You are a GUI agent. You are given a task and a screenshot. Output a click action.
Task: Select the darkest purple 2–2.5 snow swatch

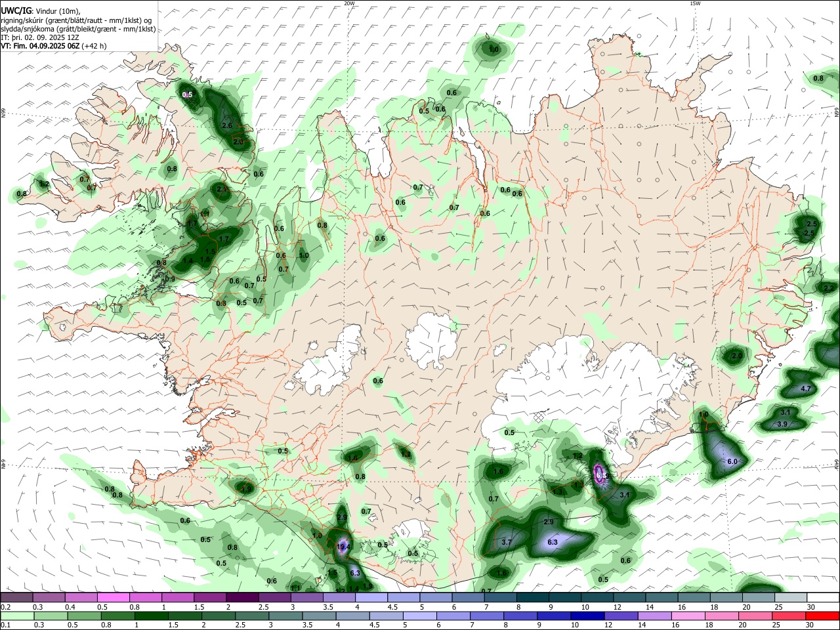[x=241, y=597]
